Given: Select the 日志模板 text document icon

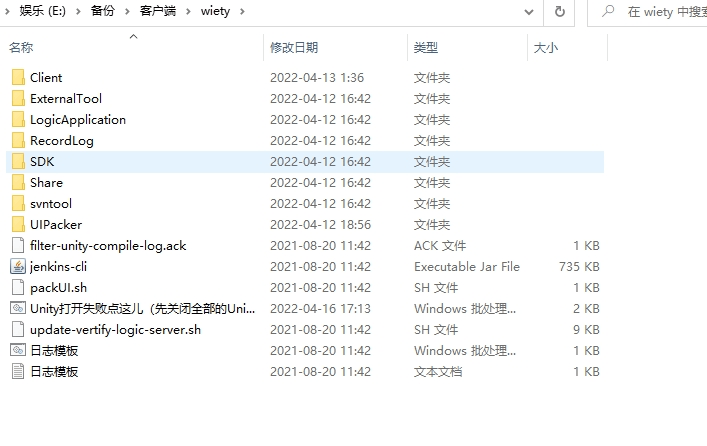Looking at the screenshot, I should 18,372.
